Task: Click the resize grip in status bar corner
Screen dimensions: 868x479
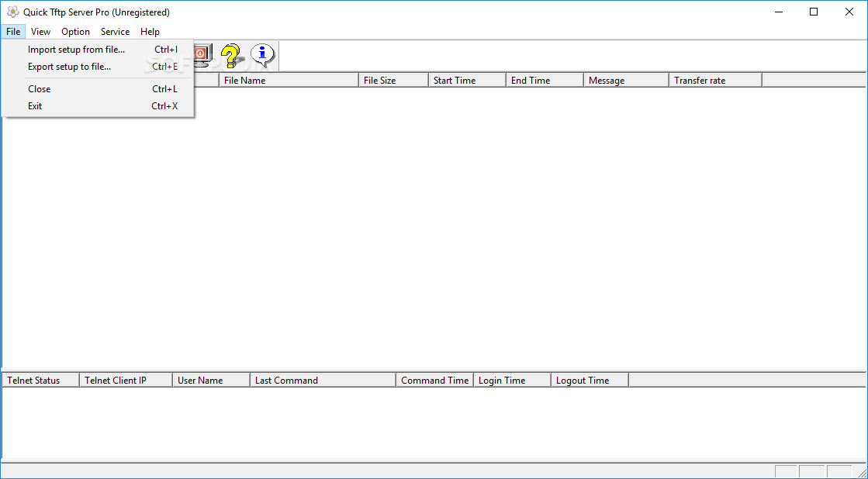Action: (x=861, y=472)
